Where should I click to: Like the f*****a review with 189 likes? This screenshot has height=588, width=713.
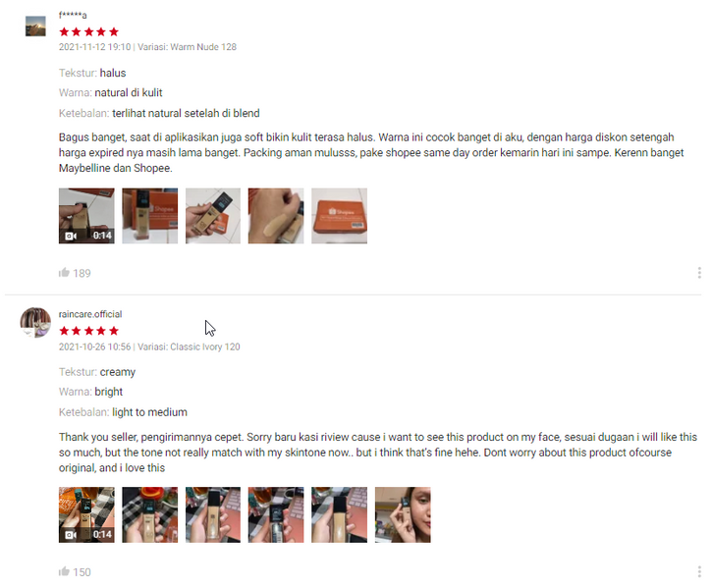[x=64, y=273]
